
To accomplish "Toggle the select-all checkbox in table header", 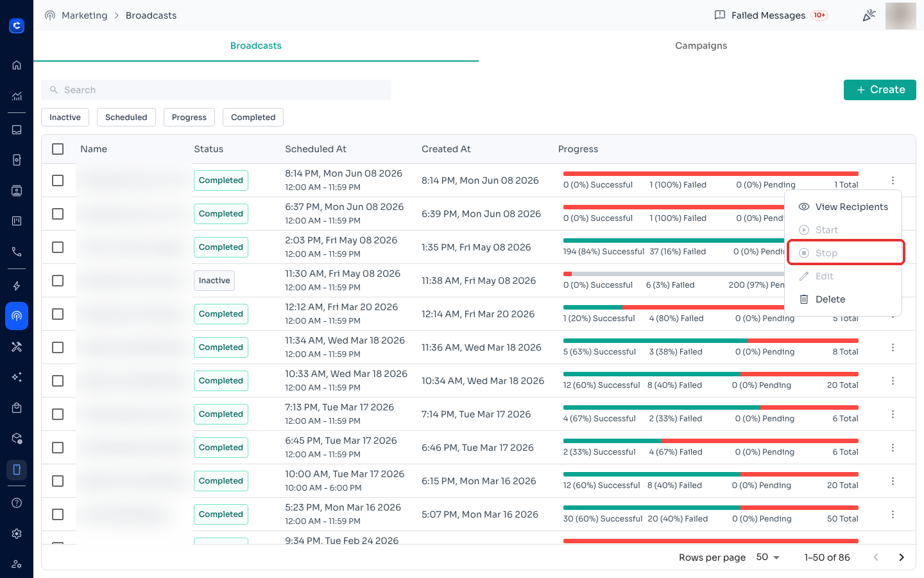I will point(58,149).
